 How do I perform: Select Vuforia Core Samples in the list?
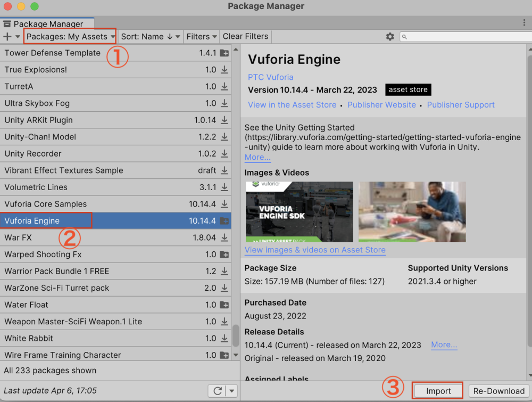[46, 204]
